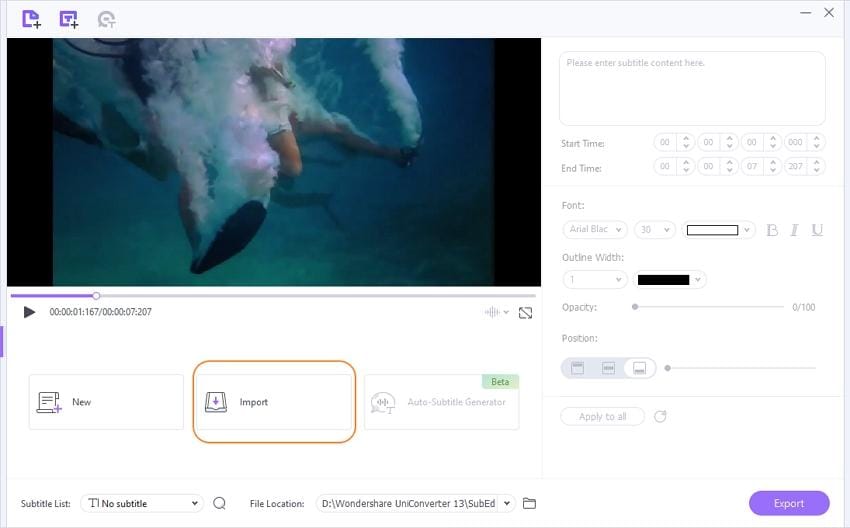850x528 pixels.
Task: Play the video preview
Action: pyautogui.click(x=29, y=312)
